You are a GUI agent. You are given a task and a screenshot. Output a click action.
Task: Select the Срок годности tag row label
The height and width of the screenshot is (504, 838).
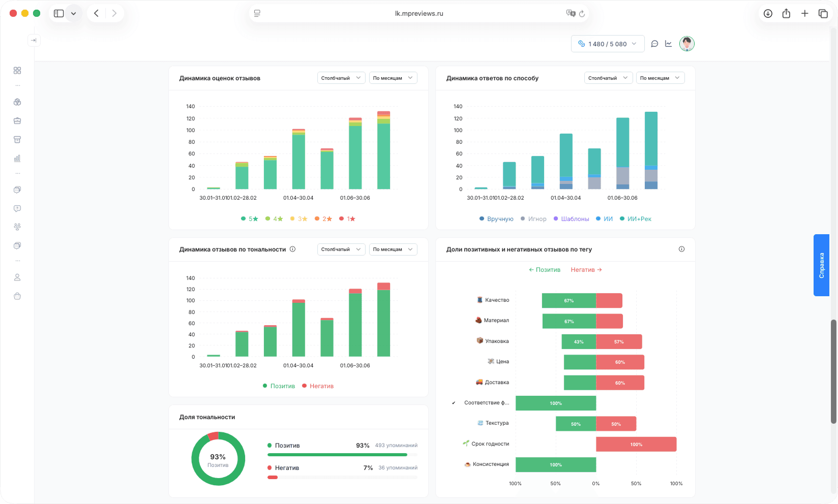pyautogui.click(x=486, y=444)
